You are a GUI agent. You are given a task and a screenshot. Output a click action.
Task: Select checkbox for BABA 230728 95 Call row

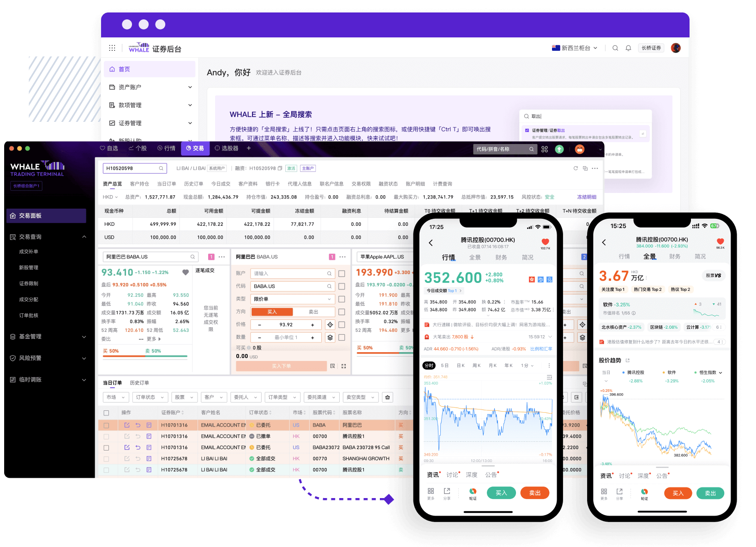pyautogui.click(x=106, y=447)
